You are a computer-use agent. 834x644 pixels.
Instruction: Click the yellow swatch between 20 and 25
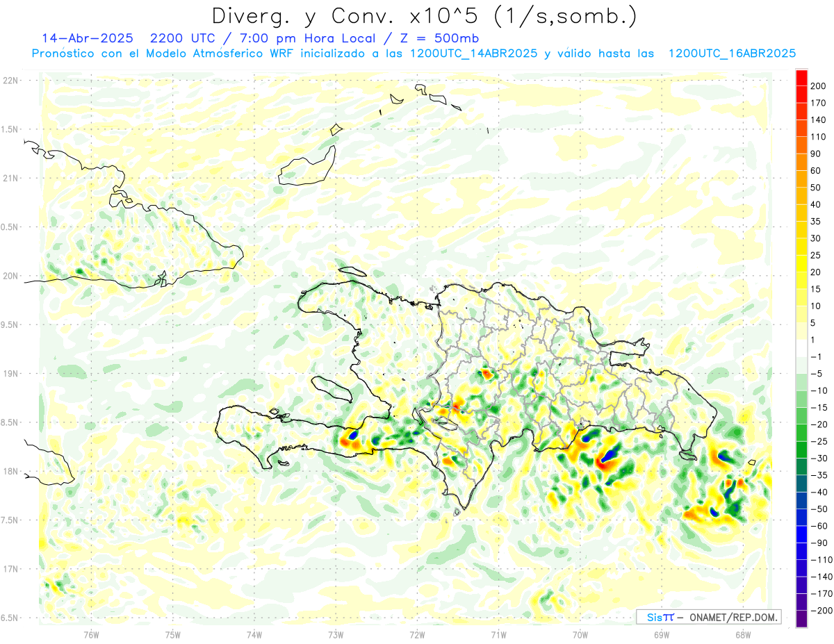point(801,263)
